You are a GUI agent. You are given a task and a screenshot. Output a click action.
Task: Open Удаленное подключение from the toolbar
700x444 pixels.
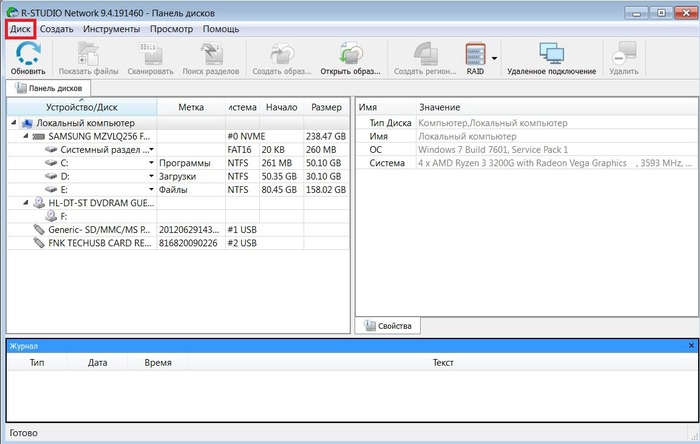(551, 55)
